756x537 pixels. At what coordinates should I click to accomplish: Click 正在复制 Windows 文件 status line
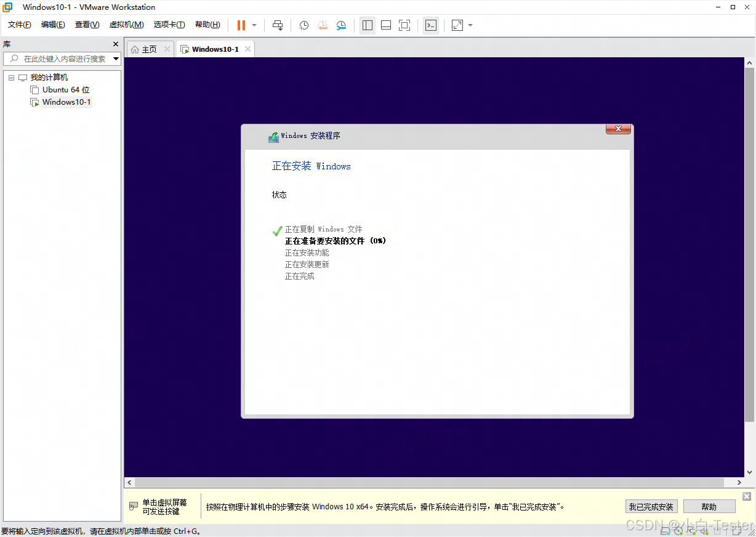click(x=324, y=229)
